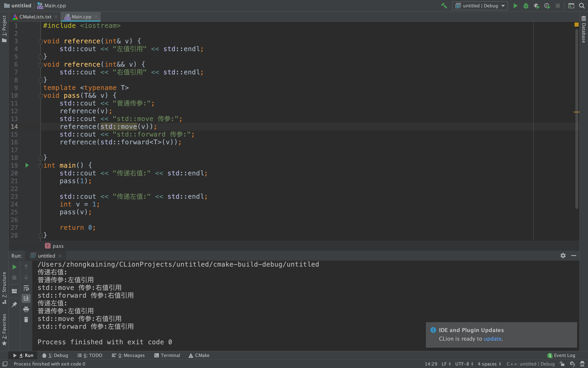Open the Event Log
This screenshot has height=368, width=588.
coord(561,355)
